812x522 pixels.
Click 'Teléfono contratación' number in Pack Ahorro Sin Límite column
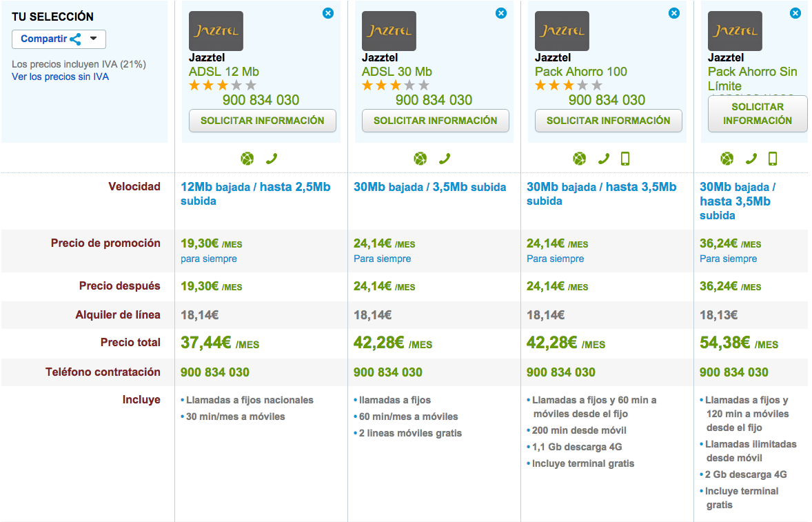tap(734, 372)
